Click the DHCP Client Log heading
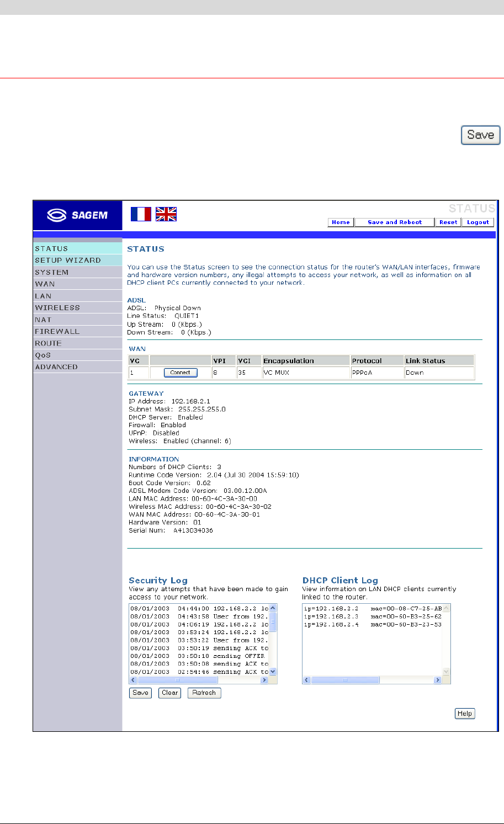This screenshot has height=824, width=504. [x=340, y=581]
